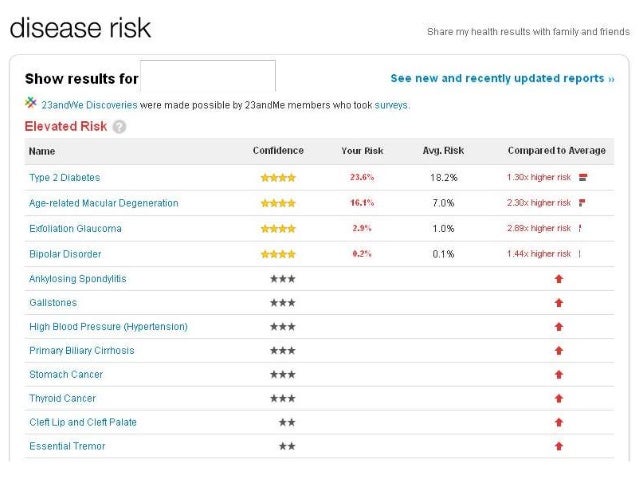Share my health results with family and friends
The height and width of the screenshot is (479, 638).
click(x=528, y=32)
